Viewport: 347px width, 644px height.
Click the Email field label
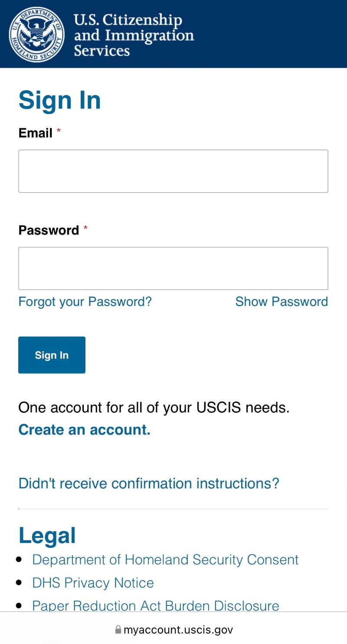coord(36,133)
